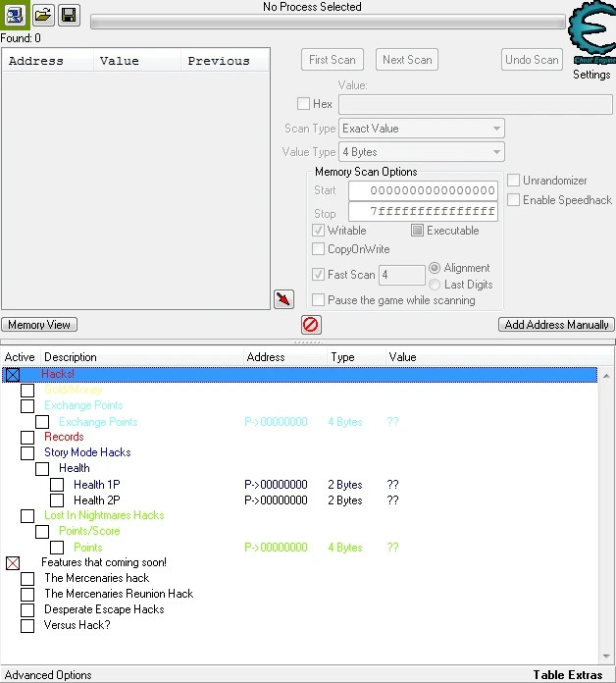
Task: Activate the parent Exchange Points group checkbox
Action: [x=27, y=406]
